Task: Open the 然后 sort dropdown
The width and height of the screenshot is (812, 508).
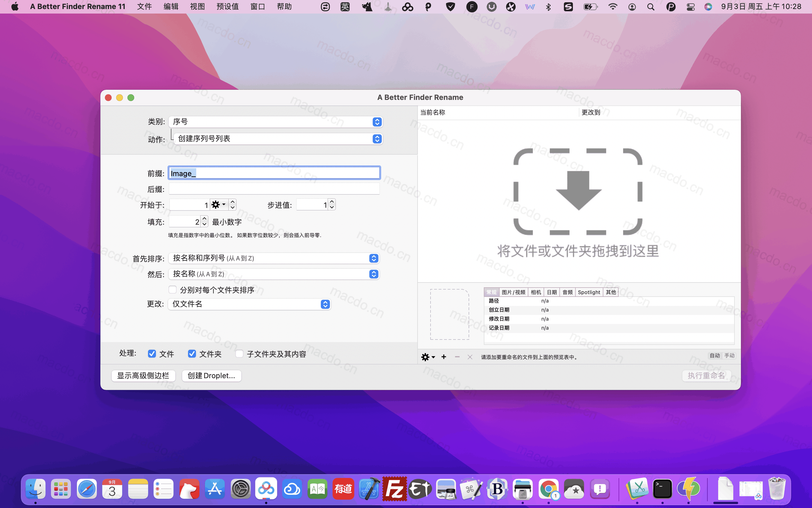Action: pos(274,274)
